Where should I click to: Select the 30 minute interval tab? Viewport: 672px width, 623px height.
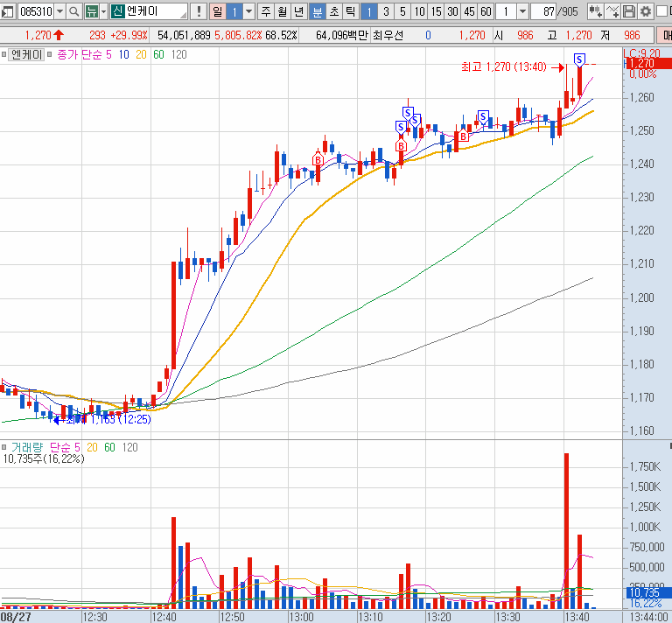(x=452, y=12)
